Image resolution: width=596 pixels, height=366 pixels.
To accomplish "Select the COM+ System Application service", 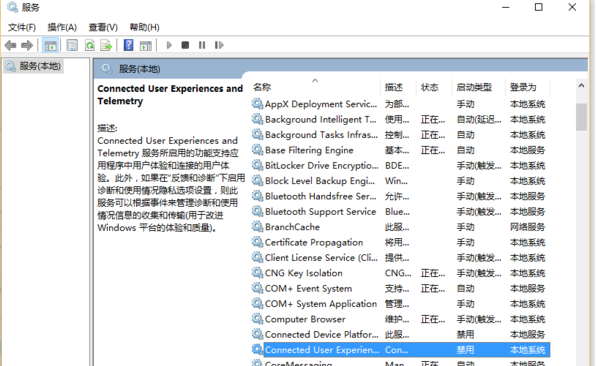I will 401,304.
